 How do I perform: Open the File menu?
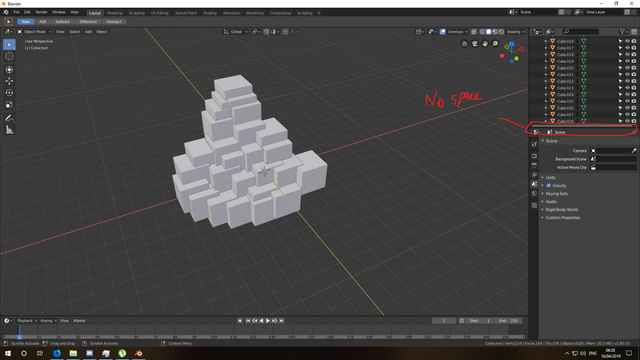click(x=16, y=12)
